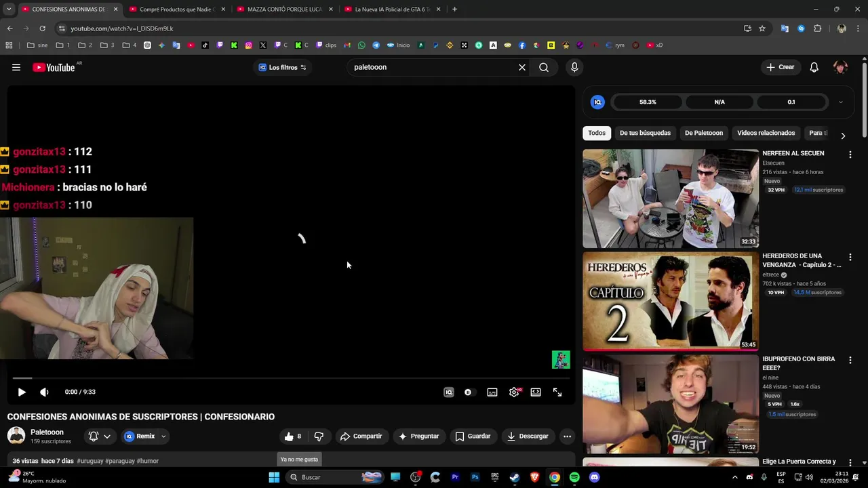The width and height of the screenshot is (868, 488).
Task: Open the YouTube hamburger guide menu
Action: point(16,67)
